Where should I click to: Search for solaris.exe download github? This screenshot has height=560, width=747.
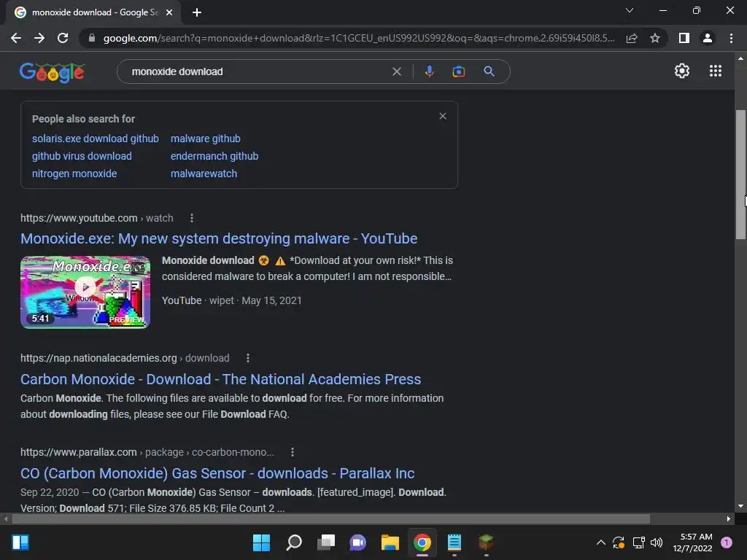click(x=96, y=139)
